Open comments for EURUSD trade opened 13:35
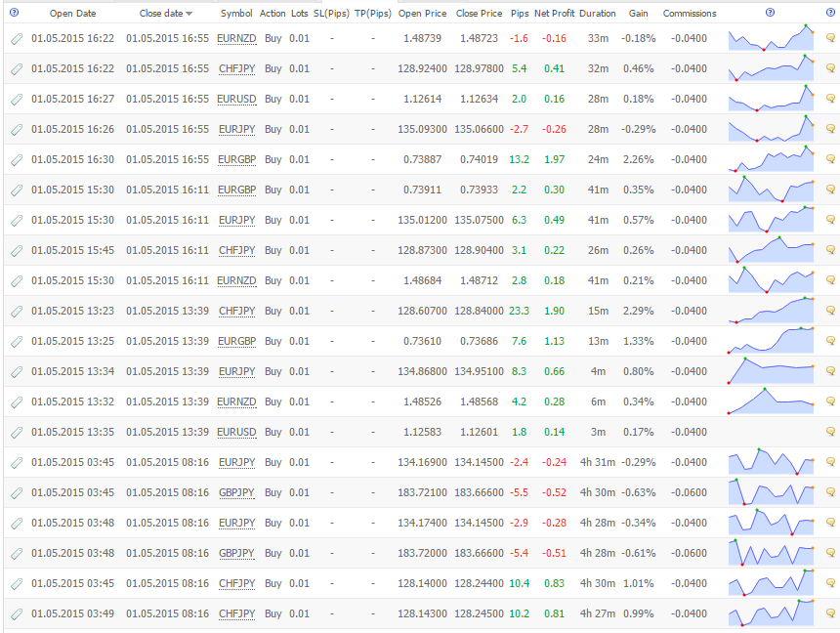This screenshot has width=840, height=633. [831, 431]
